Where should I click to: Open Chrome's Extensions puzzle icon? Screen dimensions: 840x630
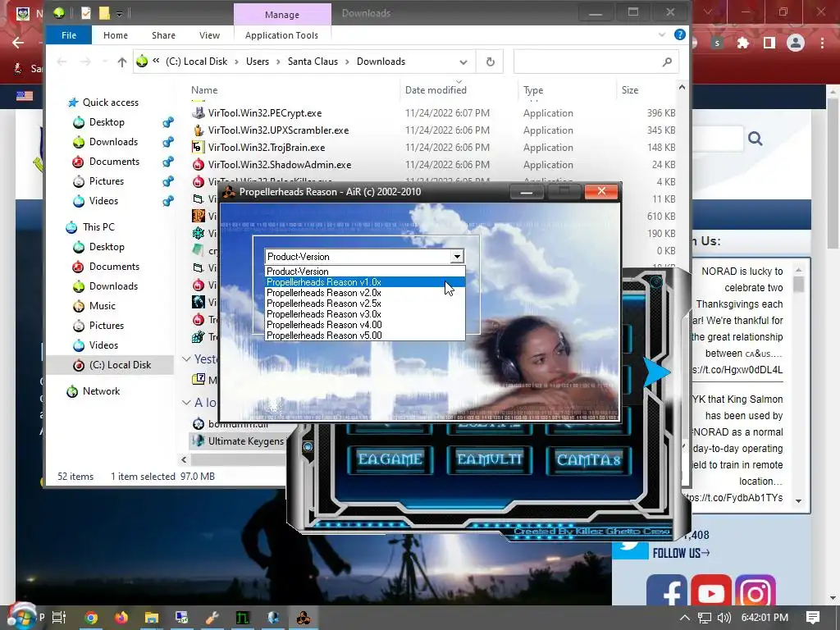(x=743, y=43)
